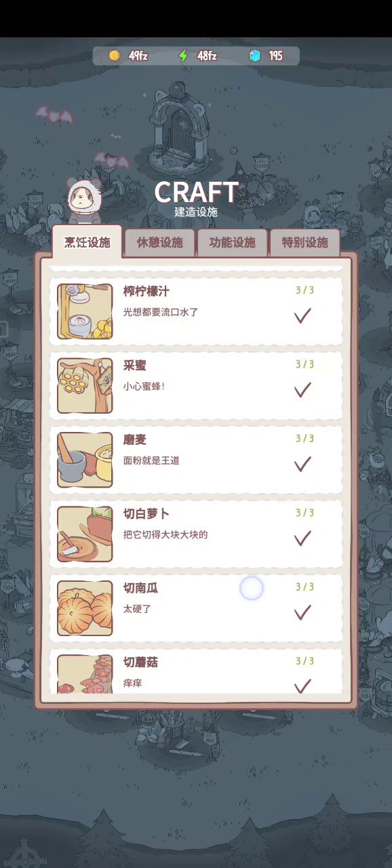The height and width of the screenshot is (868, 392).
Task: Tap the checkmark for 切白萝卜
Action: pyautogui.click(x=302, y=538)
